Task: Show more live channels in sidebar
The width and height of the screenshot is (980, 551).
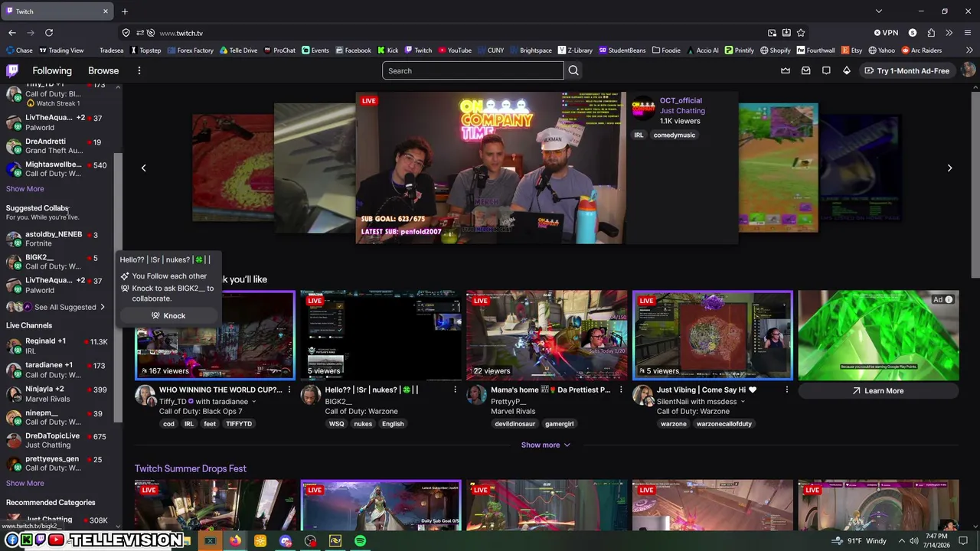Action: point(25,484)
